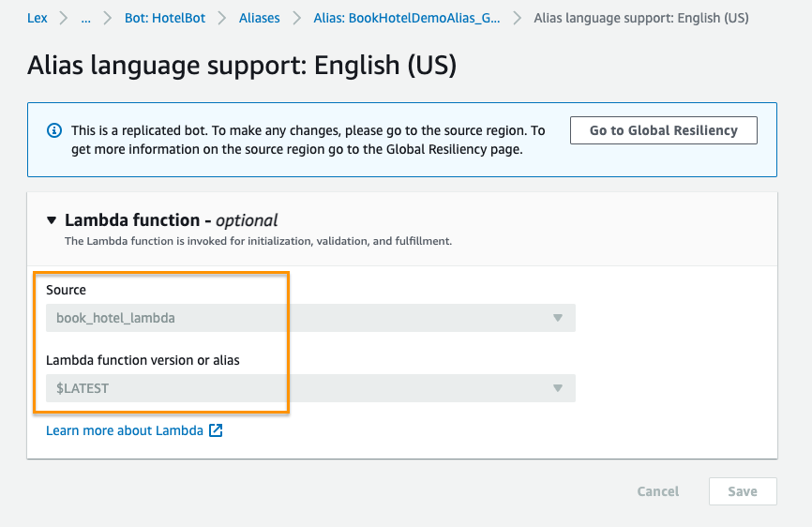Click the external link icon beside Learn more
812x527 pixels.
tap(216, 431)
